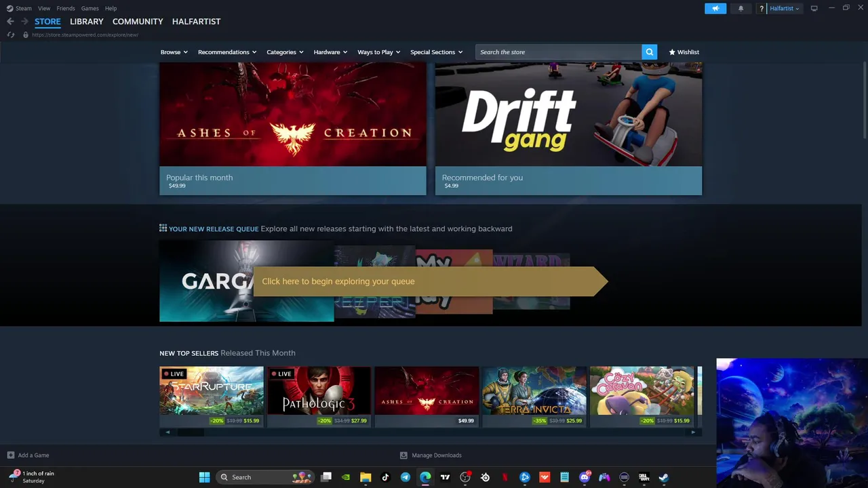Switch to the COMMUNITY tab
Viewport: 868px width, 488px height.
pos(138,22)
